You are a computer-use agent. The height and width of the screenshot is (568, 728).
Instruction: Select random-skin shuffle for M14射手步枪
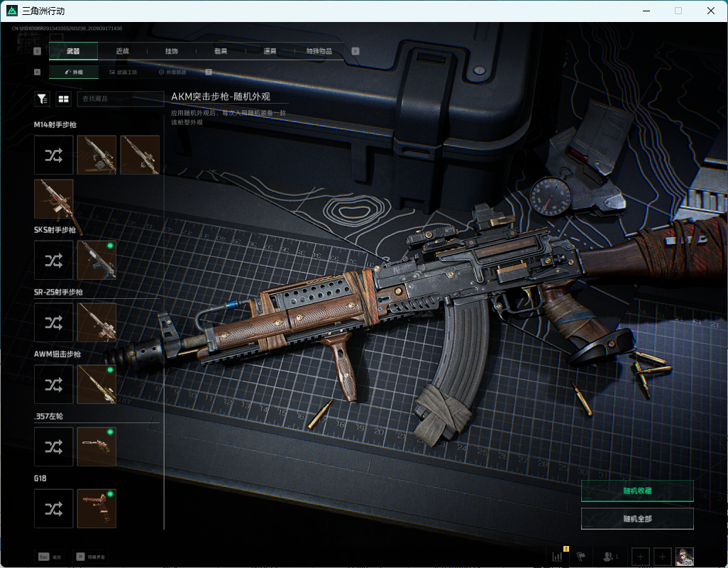point(54,155)
